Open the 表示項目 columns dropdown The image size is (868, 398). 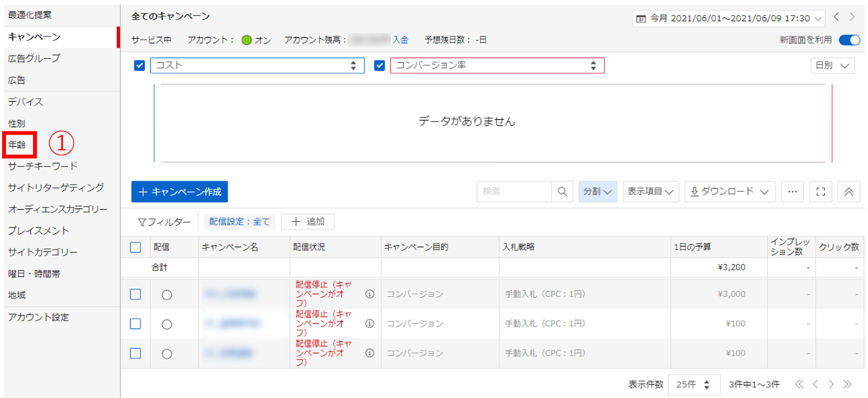pos(650,192)
